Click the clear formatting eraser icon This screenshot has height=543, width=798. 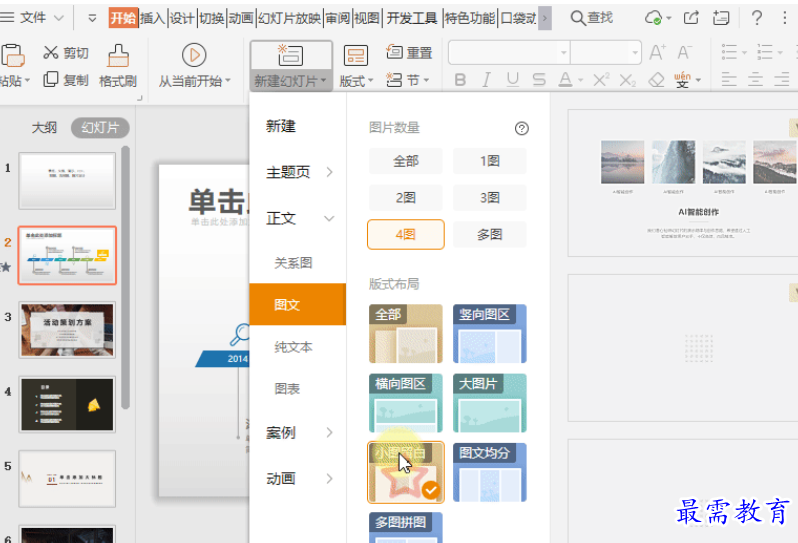[x=657, y=80]
